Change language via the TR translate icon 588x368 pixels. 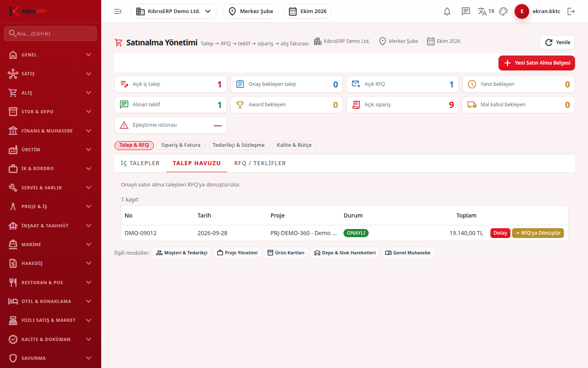486,11
